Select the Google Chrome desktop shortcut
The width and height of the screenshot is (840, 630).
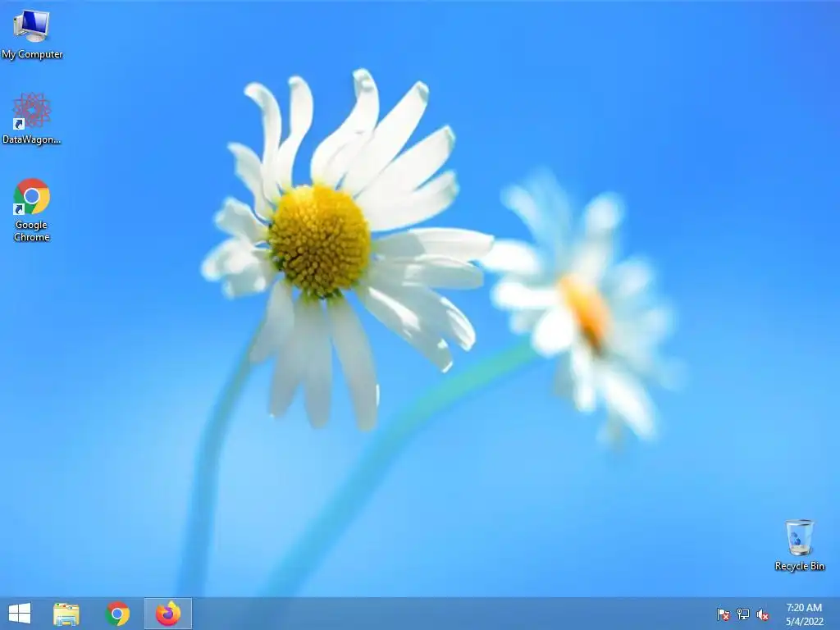pyautogui.click(x=32, y=210)
